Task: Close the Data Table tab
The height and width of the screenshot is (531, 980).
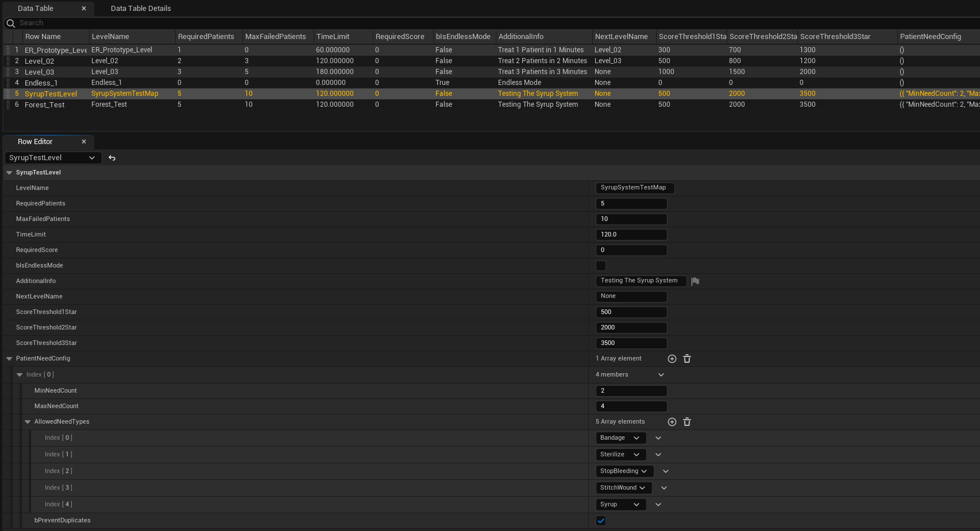Action: pos(84,9)
